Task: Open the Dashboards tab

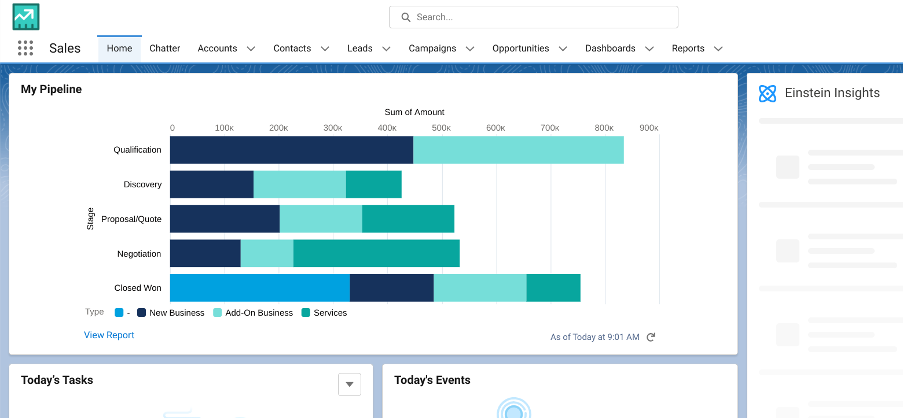Action: coord(610,48)
